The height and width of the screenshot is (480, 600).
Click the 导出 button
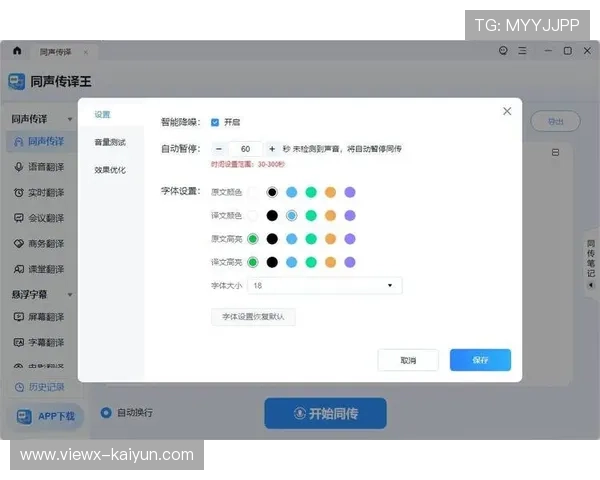556,121
